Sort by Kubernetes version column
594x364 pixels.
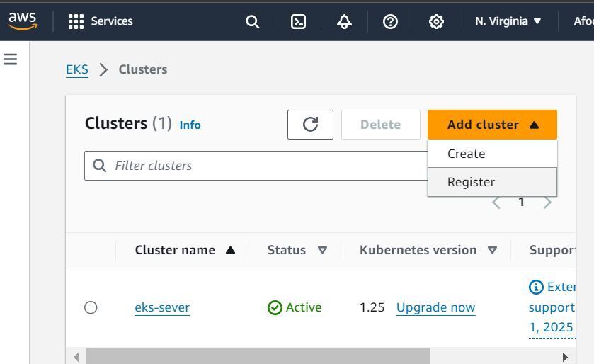pos(493,250)
